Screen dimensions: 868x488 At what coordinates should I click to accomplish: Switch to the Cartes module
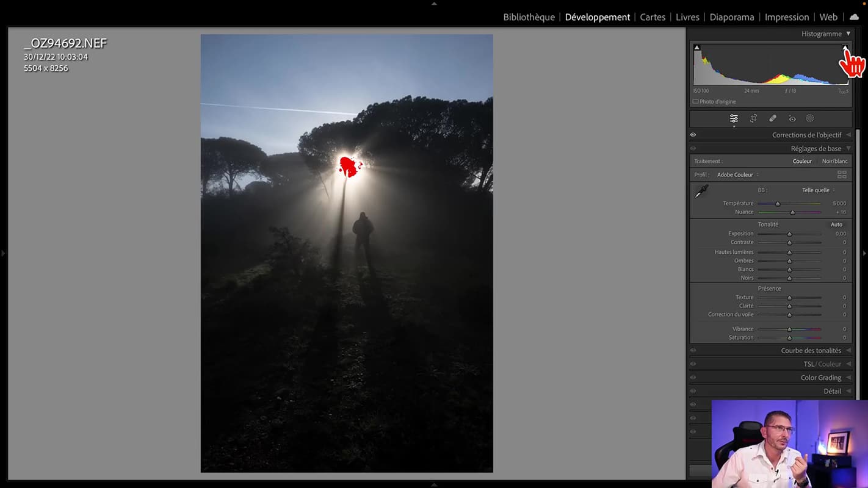(653, 17)
